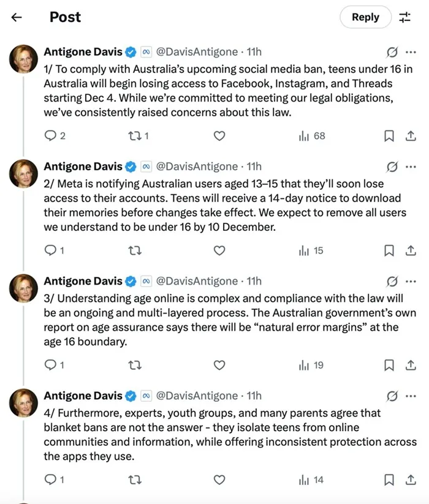Repost the first post with 1 repost

137,136
